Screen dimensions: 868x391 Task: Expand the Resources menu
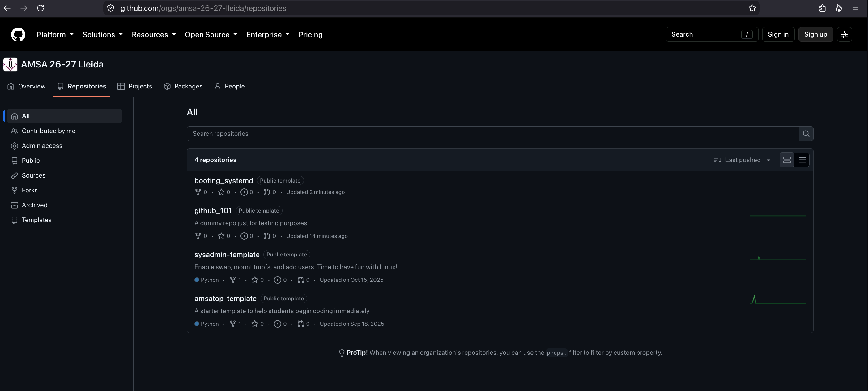pyautogui.click(x=154, y=34)
